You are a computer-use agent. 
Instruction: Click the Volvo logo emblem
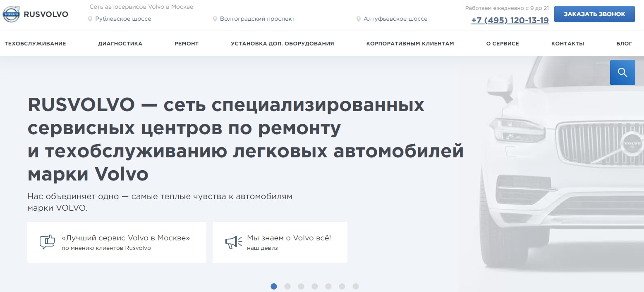click(11, 14)
